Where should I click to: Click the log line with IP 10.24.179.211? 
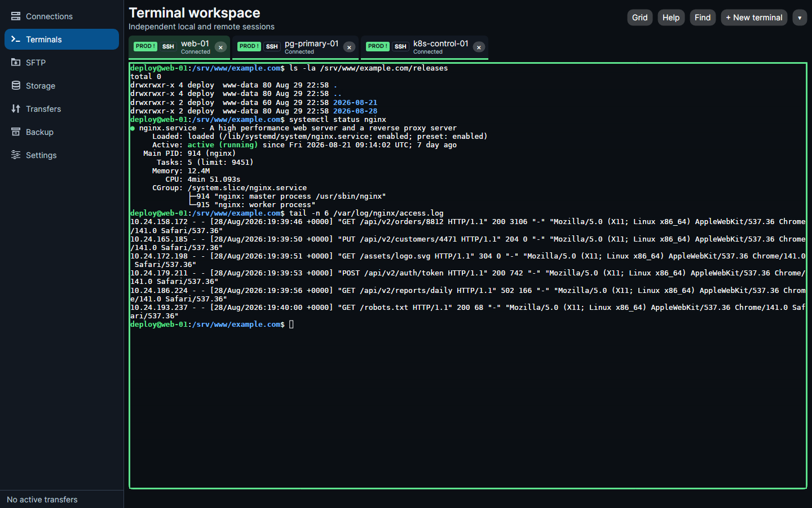pos(468,277)
